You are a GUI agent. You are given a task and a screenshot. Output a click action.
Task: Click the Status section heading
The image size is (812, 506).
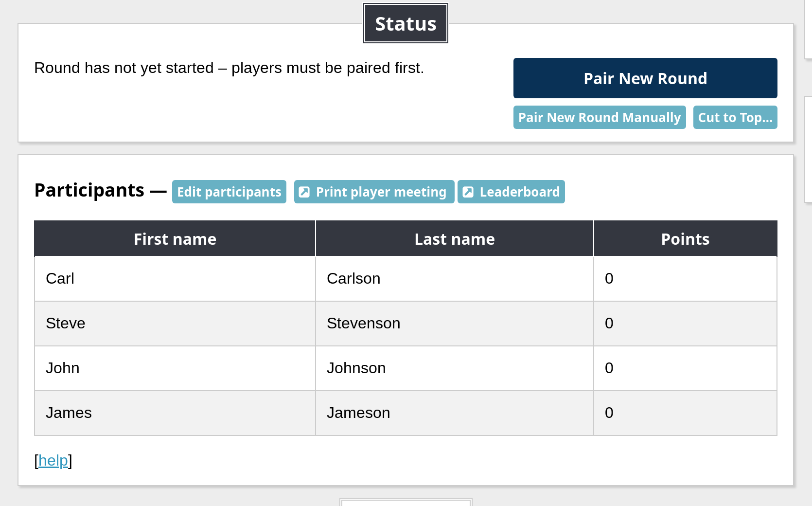click(x=406, y=24)
